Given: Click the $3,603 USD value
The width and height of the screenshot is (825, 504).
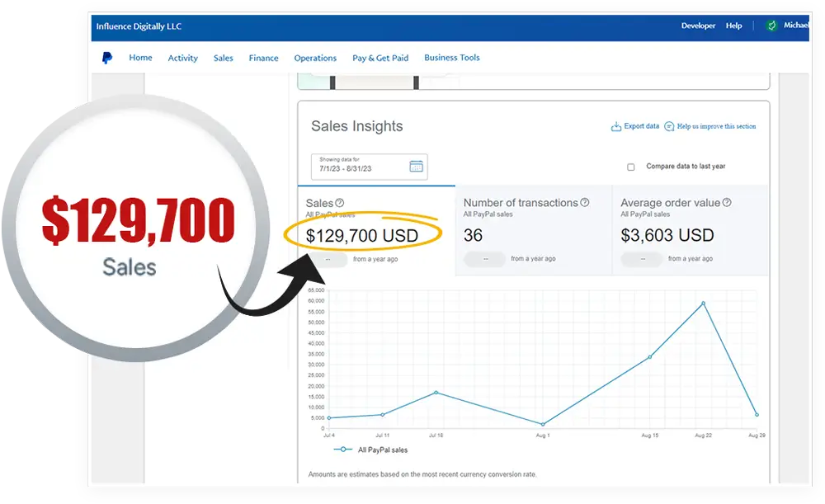Looking at the screenshot, I should click(x=667, y=235).
